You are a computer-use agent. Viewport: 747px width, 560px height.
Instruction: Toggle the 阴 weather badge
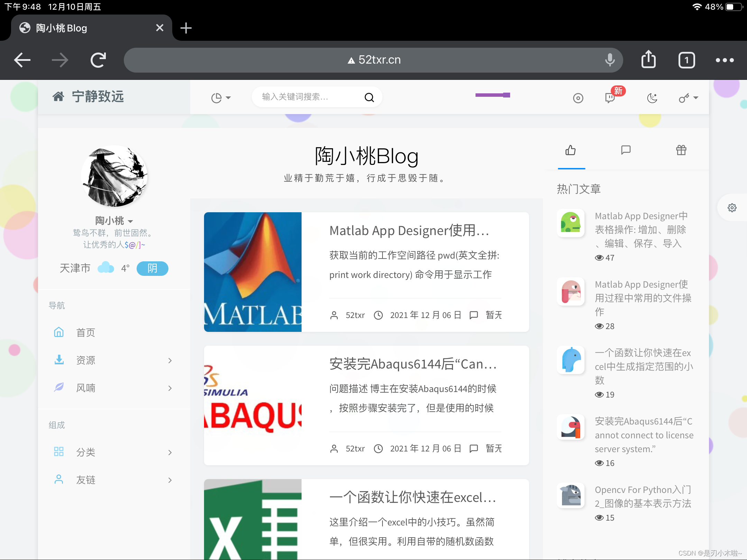click(x=152, y=268)
